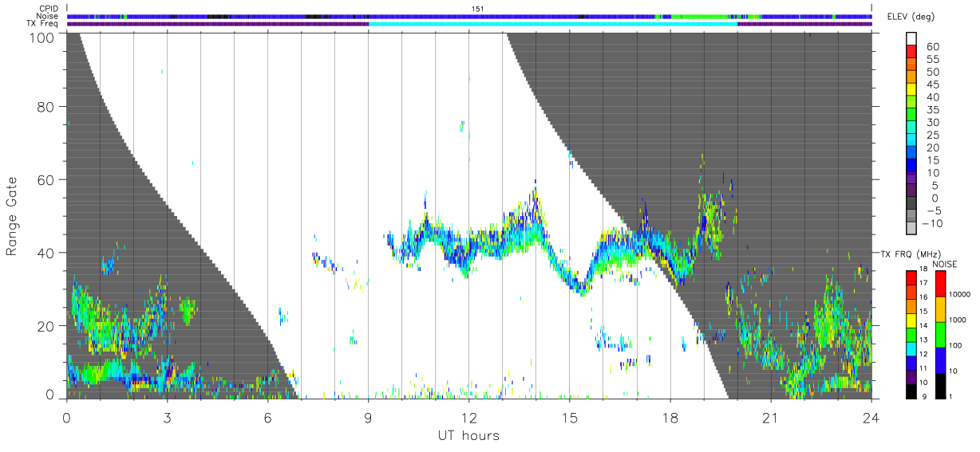Pick the orange swatch in the NOISE bar

(x=941, y=308)
